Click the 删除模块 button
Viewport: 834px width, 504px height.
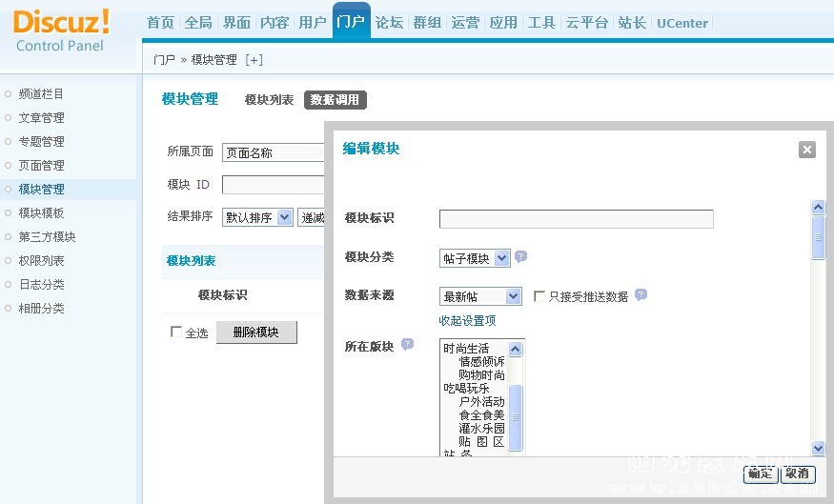click(x=256, y=333)
